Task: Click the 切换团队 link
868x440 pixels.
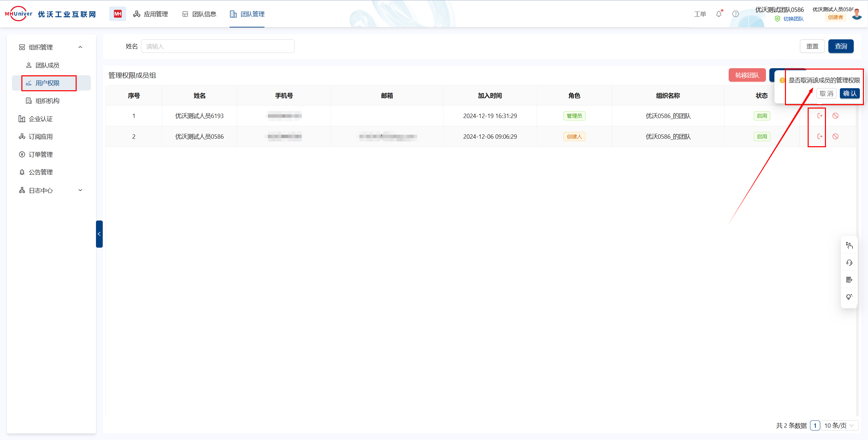Action: click(793, 19)
